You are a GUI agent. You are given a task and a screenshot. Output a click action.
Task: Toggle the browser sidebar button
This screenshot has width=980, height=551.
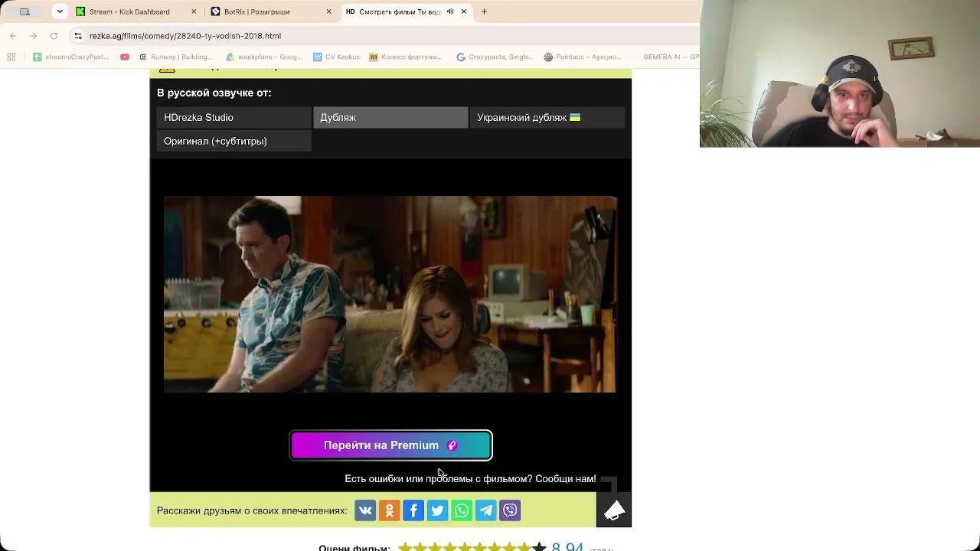coord(24,11)
